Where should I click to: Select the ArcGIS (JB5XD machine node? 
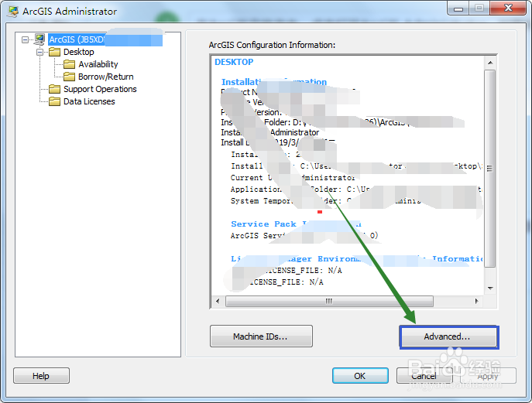tap(105, 39)
